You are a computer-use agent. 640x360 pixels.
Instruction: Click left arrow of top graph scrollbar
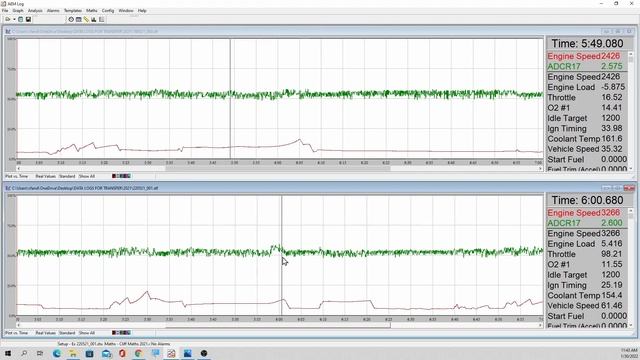19,169
